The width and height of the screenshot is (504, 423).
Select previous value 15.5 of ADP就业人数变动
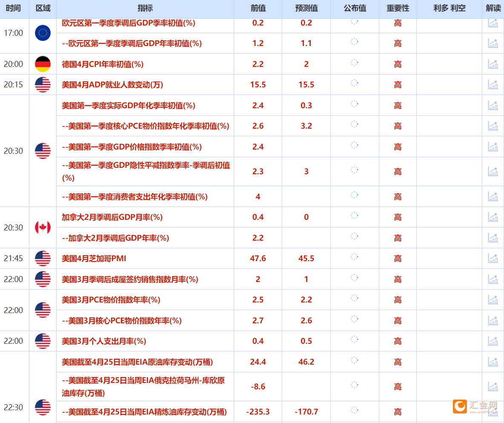(x=258, y=85)
